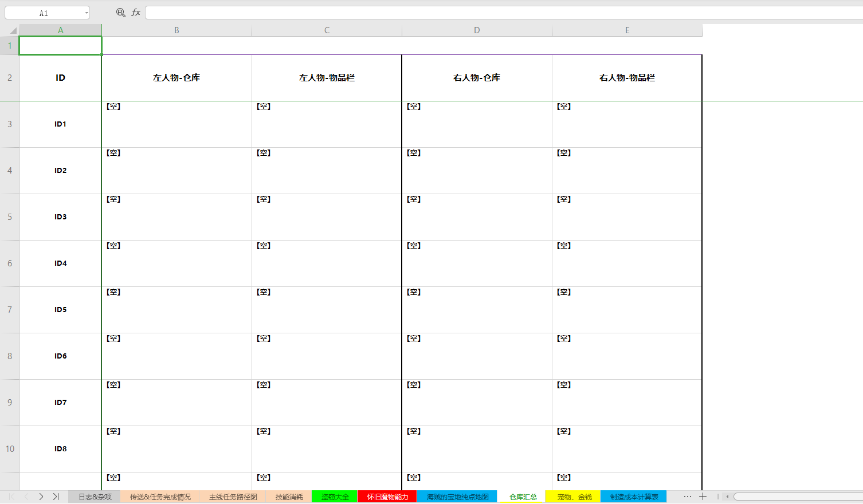Switch to the 制造成本计算表 sheet tab
Image resolution: width=863 pixels, height=504 pixels.
pos(634,497)
